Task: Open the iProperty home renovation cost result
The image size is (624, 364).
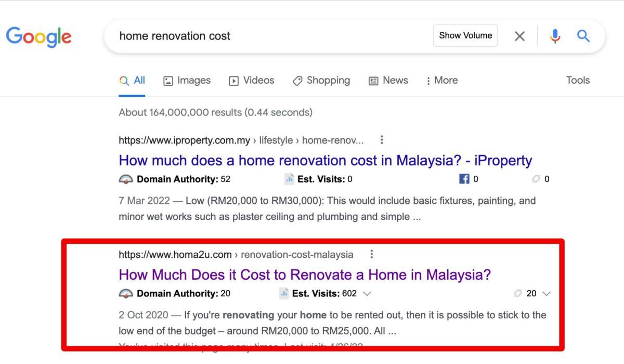Action: [326, 160]
